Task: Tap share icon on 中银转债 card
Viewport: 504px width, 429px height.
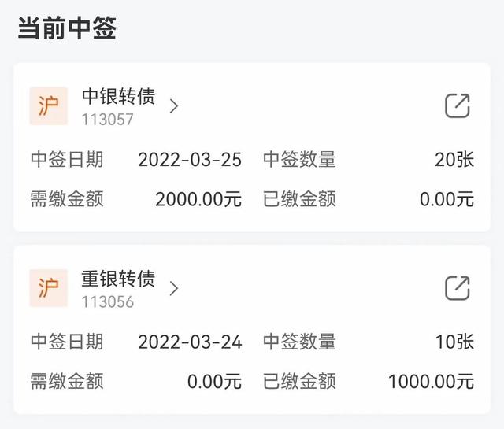Action: tap(457, 105)
